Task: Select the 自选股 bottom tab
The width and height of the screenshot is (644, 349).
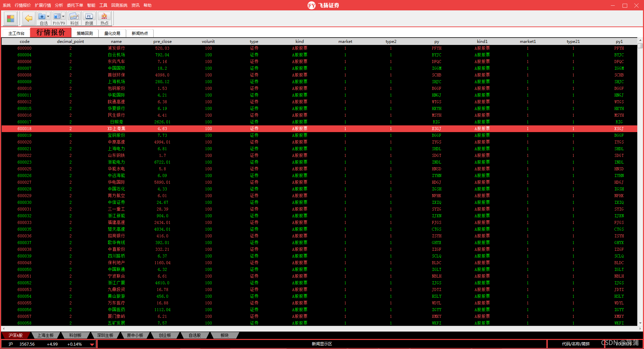Action: [x=195, y=335]
